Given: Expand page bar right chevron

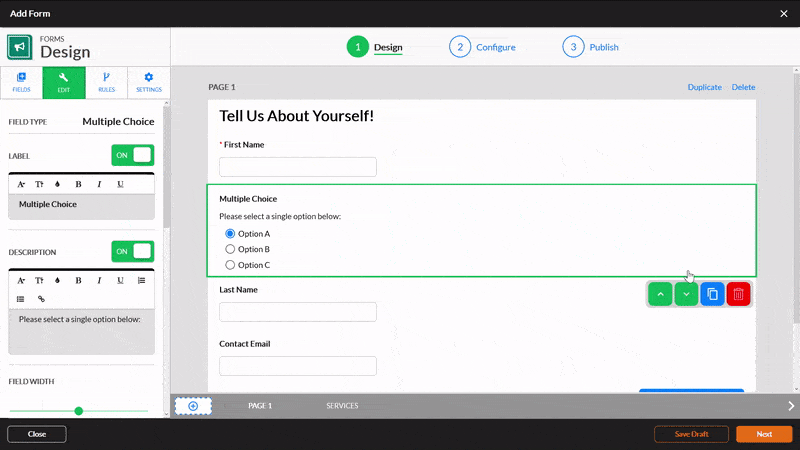Looking at the screenshot, I should click(x=791, y=406).
